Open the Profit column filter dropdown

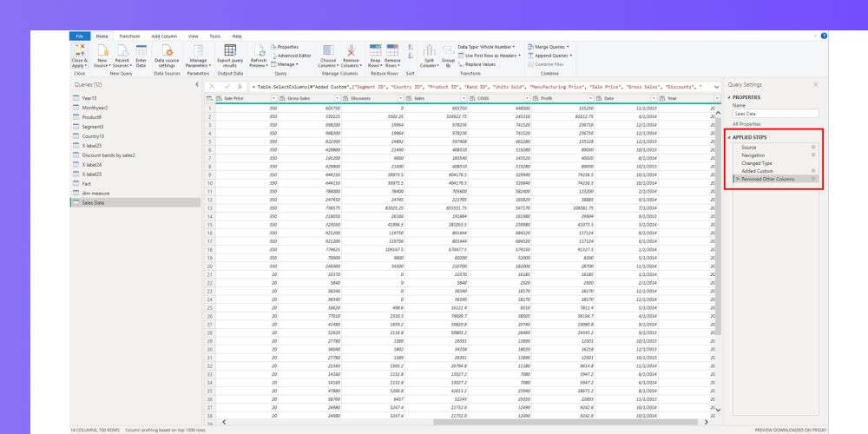(x=590, y=99)
